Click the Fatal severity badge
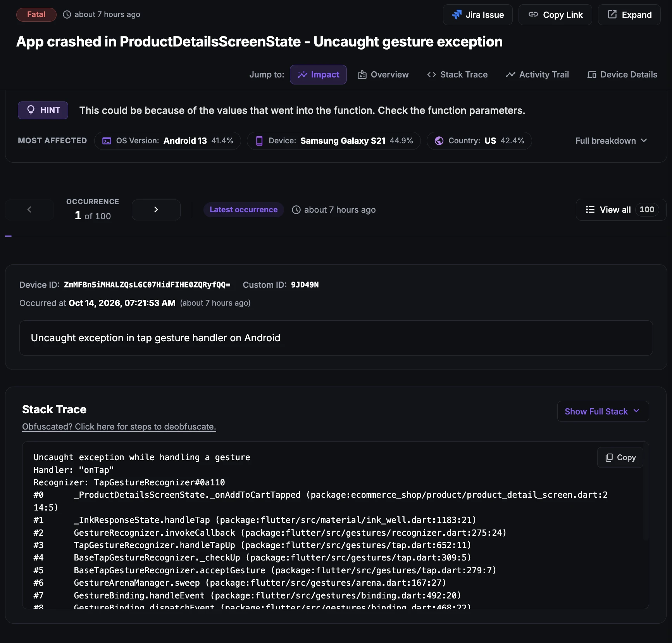This screenshot has width=672, height=643. pyautogui.click(x=36, y=14)
